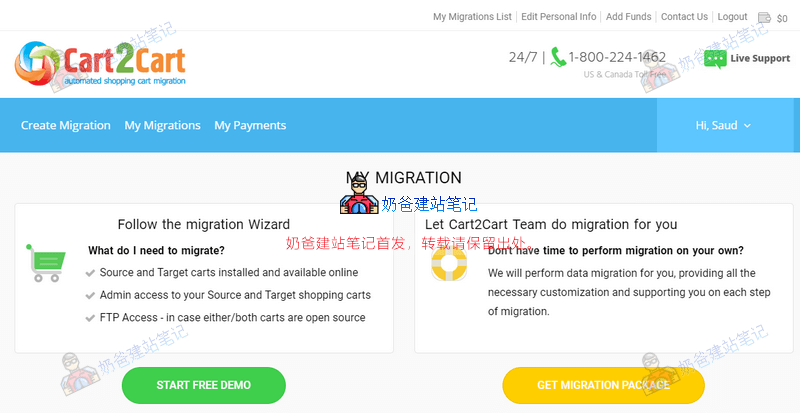Click Live Support text
The height and width of the screenshot is (413, 800).
pyautogui.click(x=760, y=58)
